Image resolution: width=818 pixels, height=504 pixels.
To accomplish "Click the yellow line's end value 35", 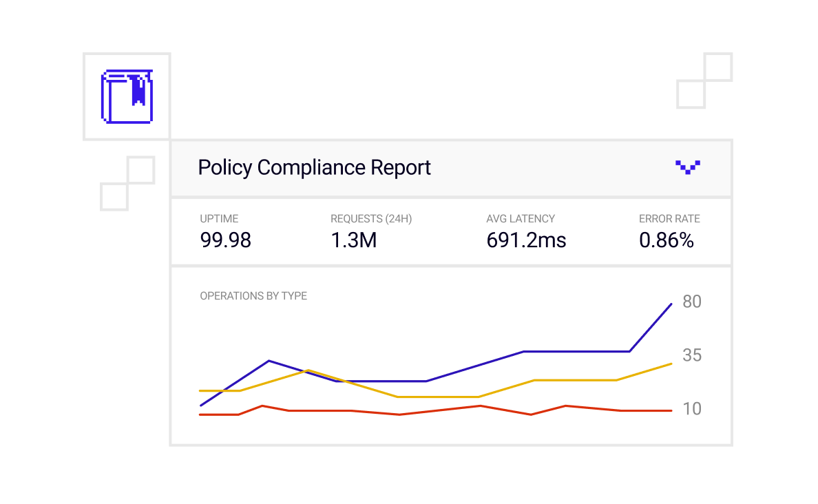I will 692,355.
